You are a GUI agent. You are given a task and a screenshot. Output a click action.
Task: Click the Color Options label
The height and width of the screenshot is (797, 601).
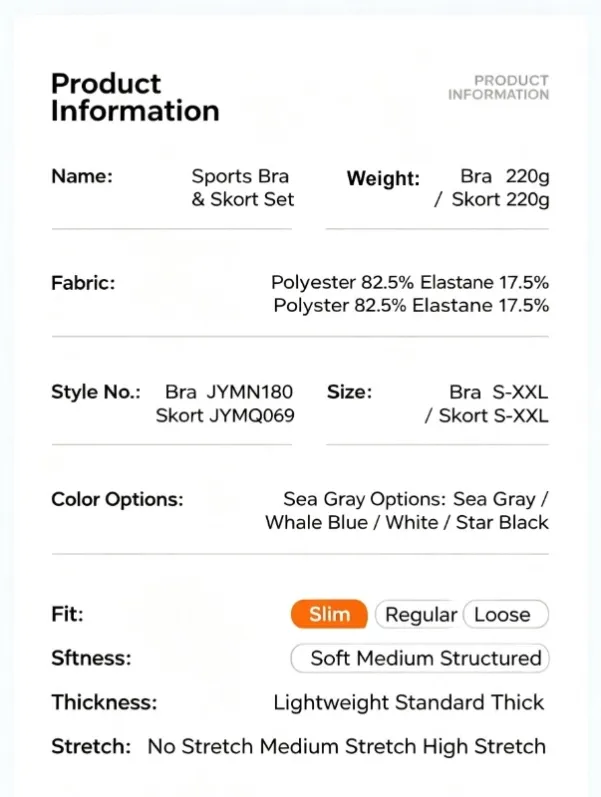tap(117, 499)
